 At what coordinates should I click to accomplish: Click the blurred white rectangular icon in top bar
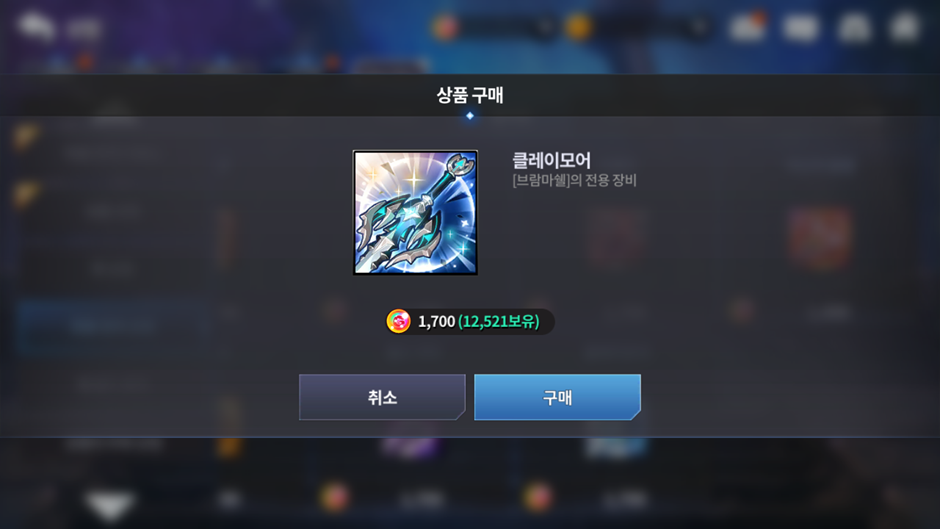[801, 27]
